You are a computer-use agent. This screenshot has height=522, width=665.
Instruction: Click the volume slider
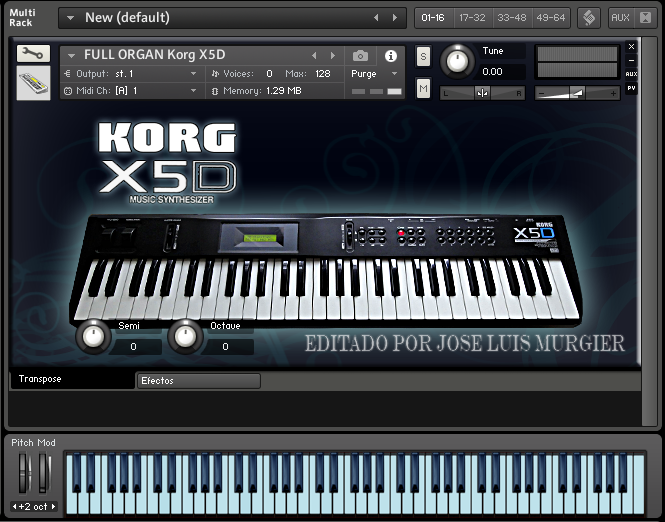pos(577,93)
